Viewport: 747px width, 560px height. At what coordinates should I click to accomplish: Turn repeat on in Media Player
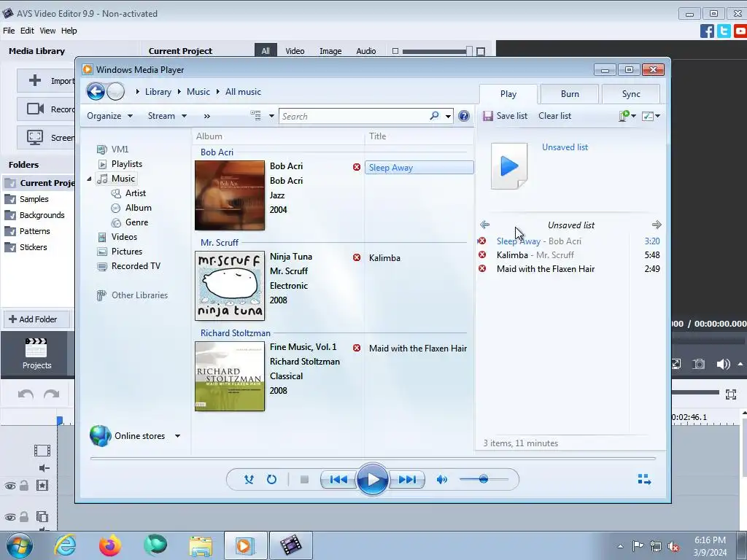[271, 479]
